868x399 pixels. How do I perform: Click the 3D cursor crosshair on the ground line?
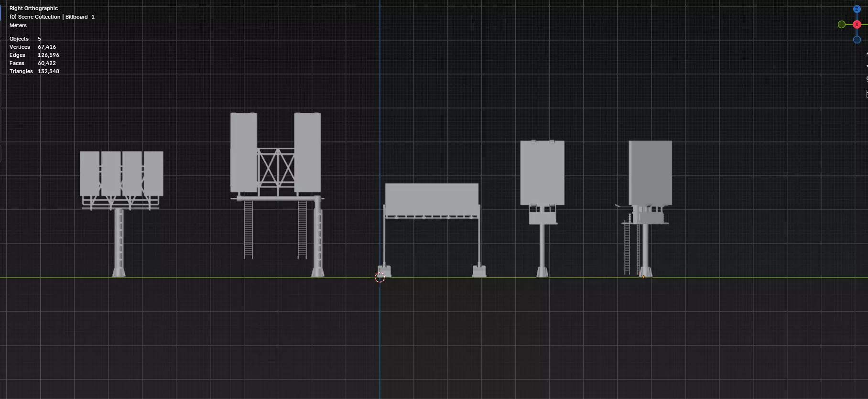[x=380, y=277]
